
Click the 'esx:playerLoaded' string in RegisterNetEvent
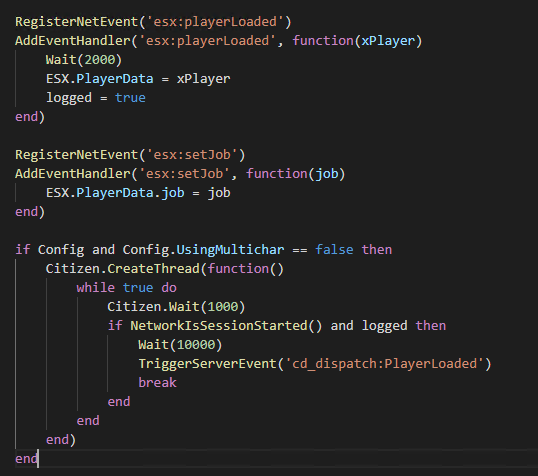[x=215, y=22]
